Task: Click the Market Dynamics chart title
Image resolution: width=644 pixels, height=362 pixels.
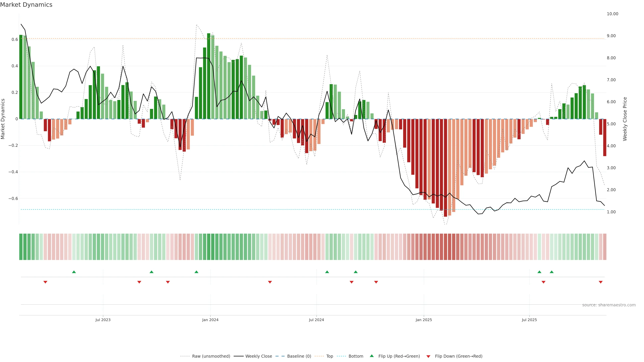Action: pyautogui.click(x=26, y=5)
